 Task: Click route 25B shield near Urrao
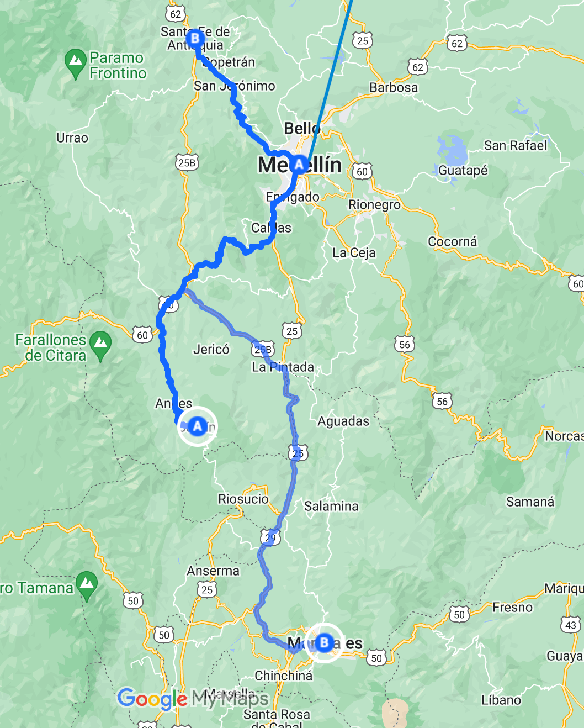pos(187,163)
